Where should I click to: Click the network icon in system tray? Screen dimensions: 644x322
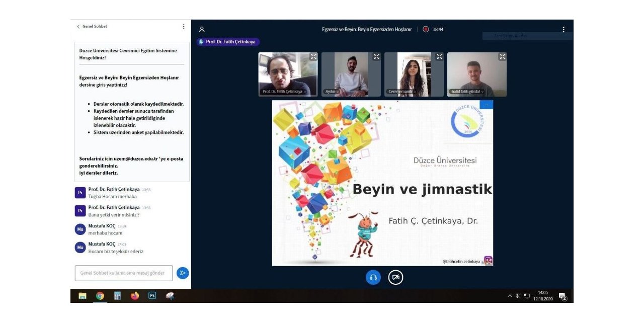(x=527, y=296)
